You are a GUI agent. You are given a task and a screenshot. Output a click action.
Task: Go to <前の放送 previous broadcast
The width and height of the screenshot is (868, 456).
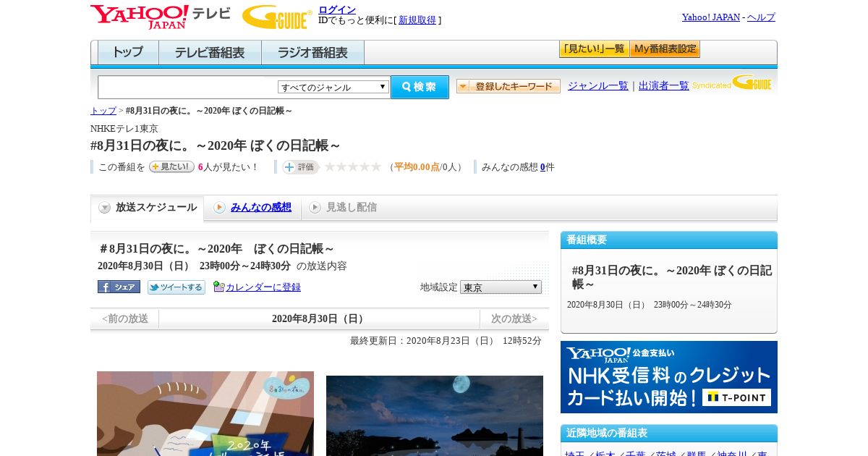point(124,319)
